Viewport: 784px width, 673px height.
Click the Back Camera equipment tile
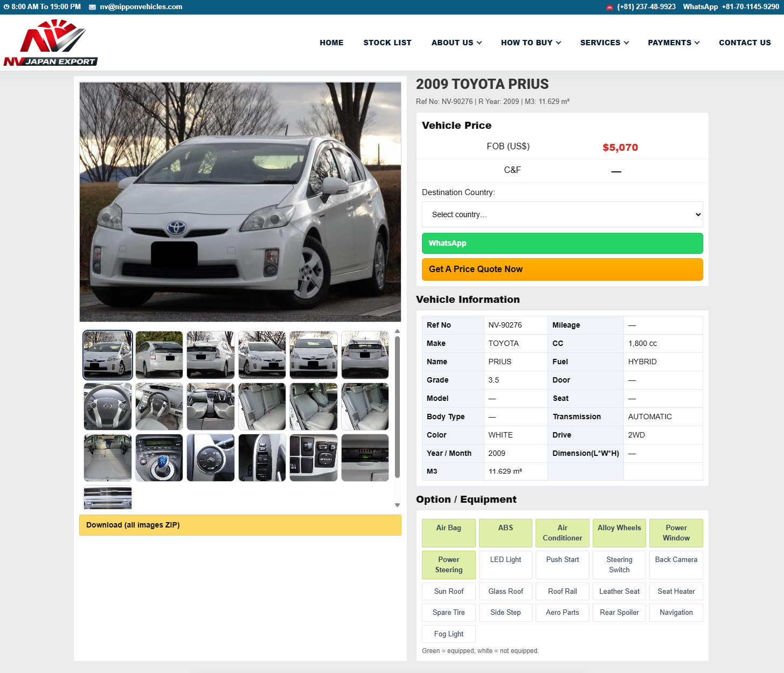(676, 565)
